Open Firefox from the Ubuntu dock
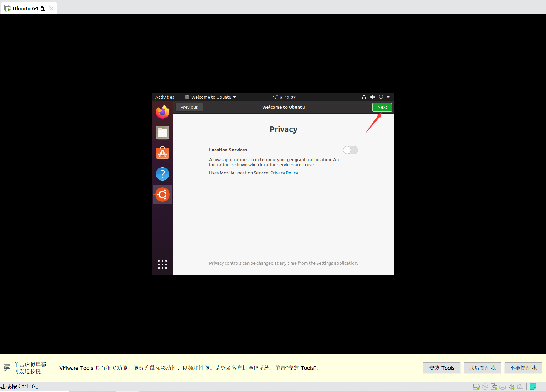The height and width of the screenshot is (392, 546). pyautogui.click(x=162, y=112)
